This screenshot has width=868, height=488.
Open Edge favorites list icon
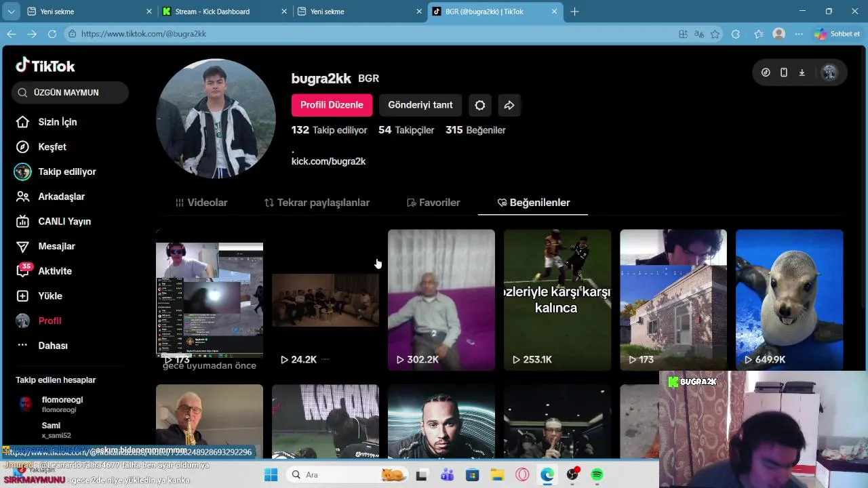(758, 34)
